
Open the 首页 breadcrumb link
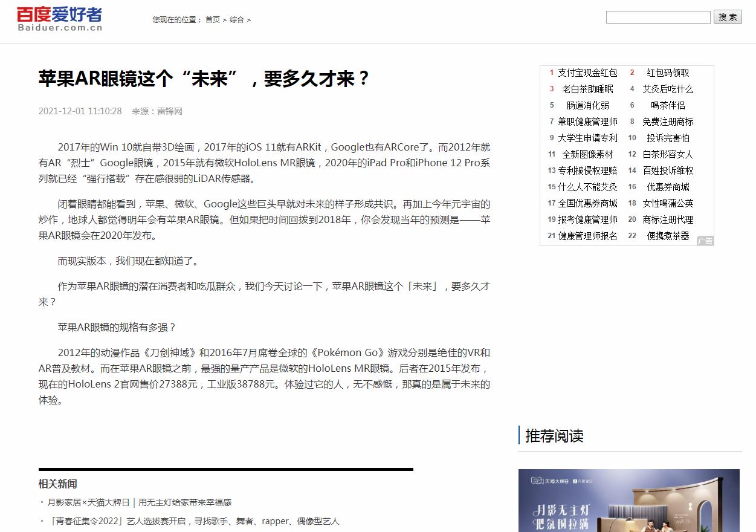(213, 20)
